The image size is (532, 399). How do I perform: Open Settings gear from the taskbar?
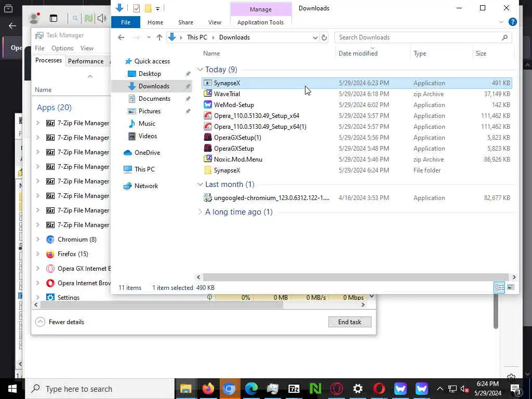(x=358, y=389)
